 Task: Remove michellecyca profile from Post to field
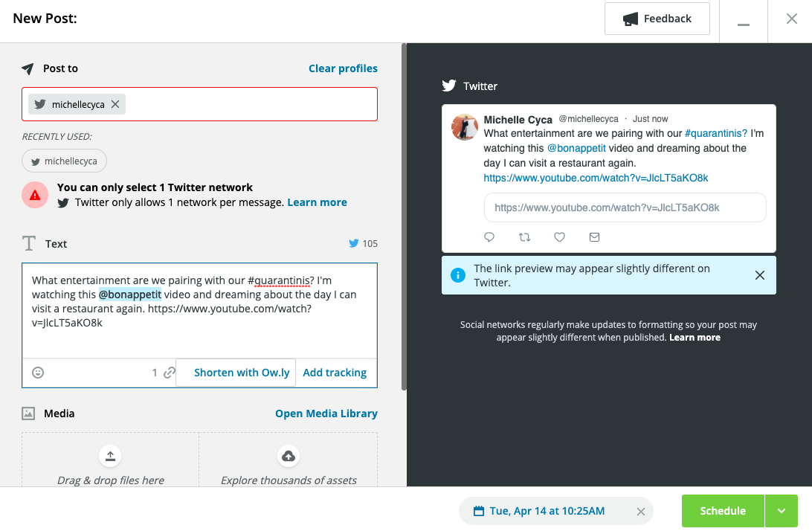(x=115, y=105)
